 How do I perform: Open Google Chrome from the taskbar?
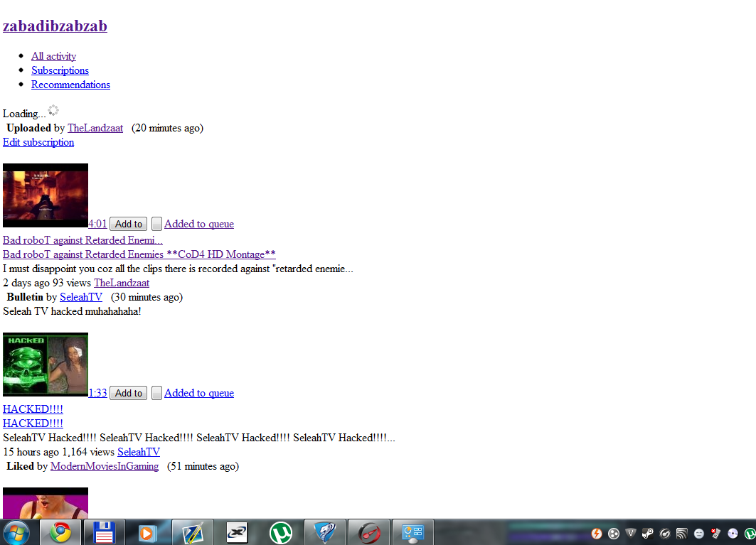pos(60,533)
